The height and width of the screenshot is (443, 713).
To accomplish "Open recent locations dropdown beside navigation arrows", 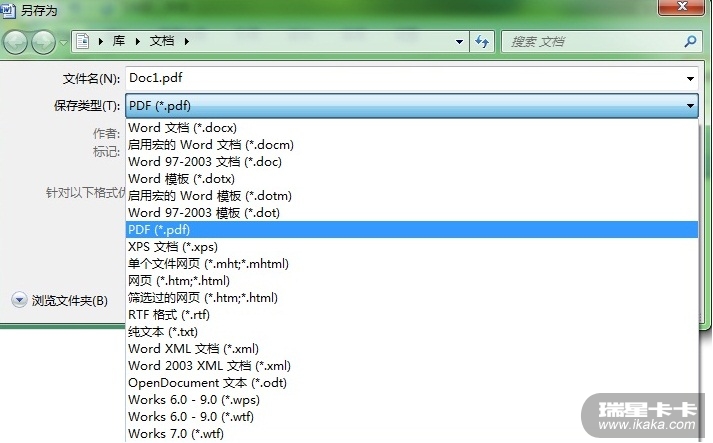I will point(64,42).
